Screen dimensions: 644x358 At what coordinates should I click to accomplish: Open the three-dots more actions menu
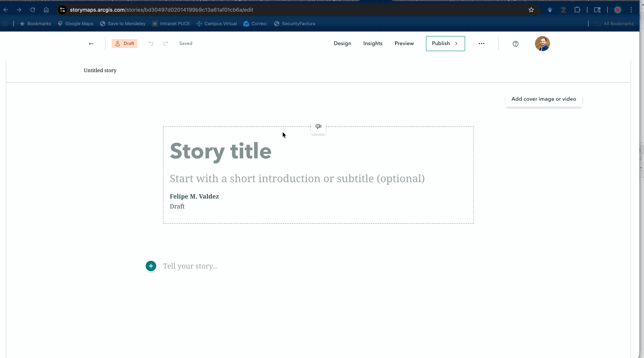tap(482, 44)
